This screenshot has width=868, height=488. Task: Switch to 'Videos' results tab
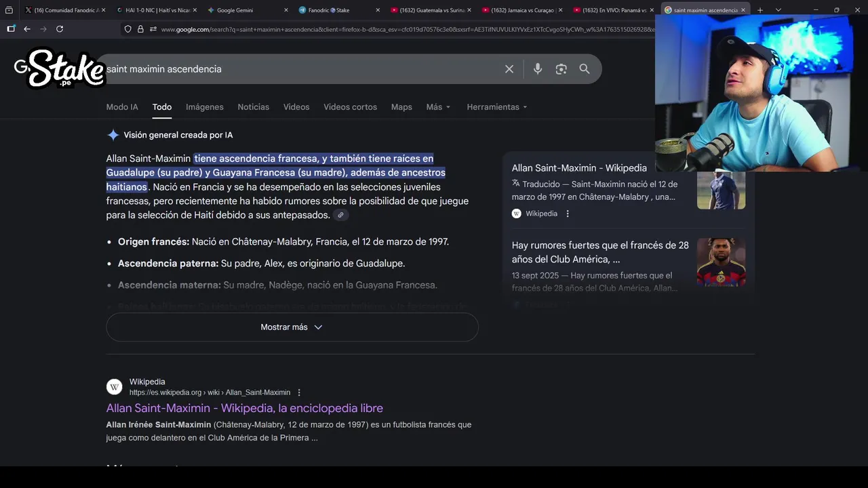tap(296, 107)
